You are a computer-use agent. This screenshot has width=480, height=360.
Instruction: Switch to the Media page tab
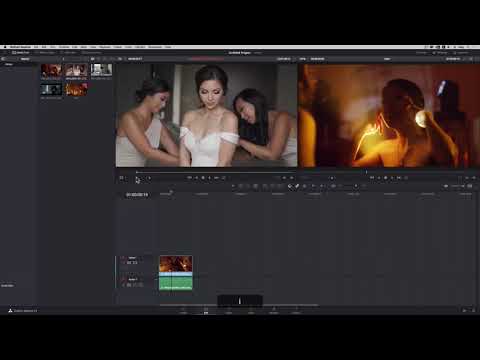coord(183,311)
